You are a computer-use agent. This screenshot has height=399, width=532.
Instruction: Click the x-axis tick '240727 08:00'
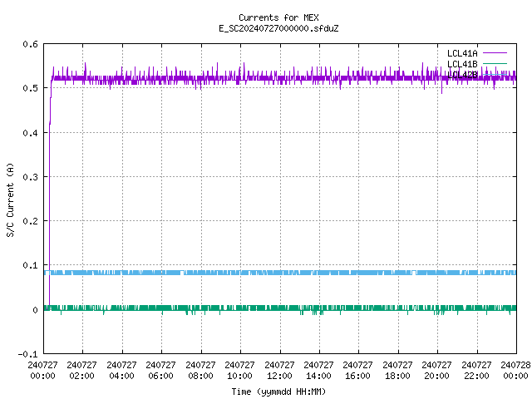click(200, 370)
